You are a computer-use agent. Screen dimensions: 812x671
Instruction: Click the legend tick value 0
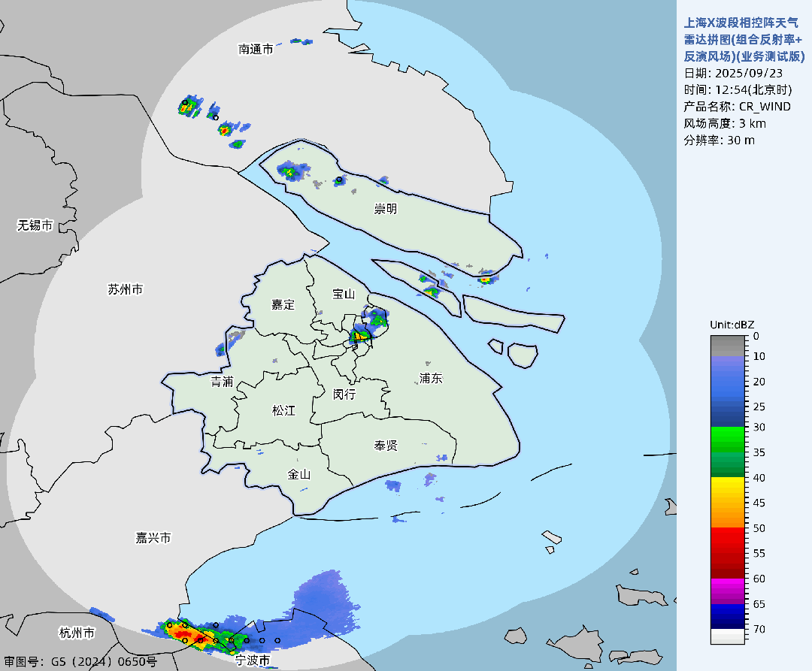click(x=756, y=336)
